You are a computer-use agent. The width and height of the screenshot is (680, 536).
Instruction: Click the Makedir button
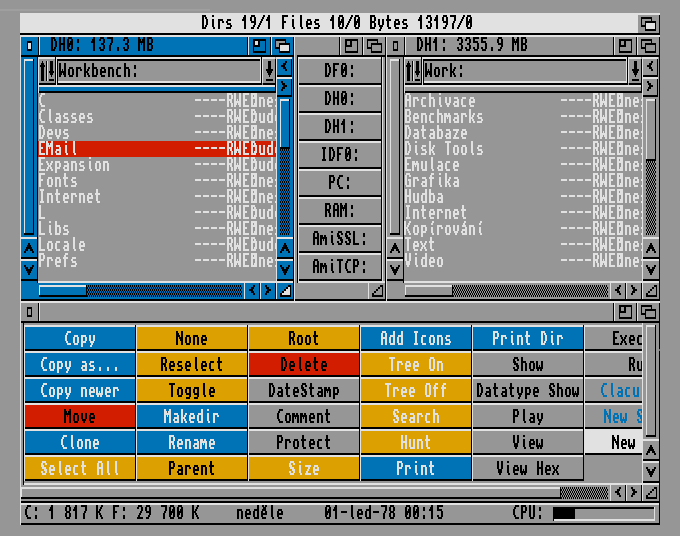pos(191,417)
